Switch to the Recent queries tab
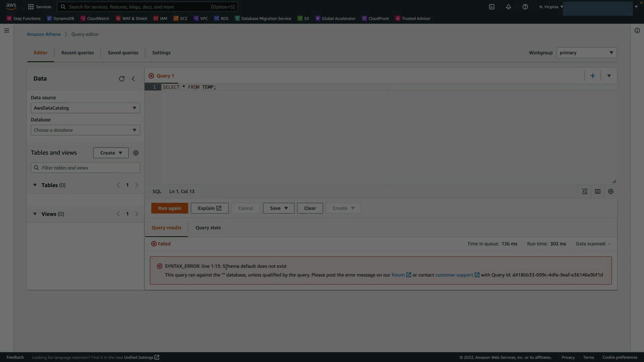Viewport: 644px width, 362px height. [x=77, y=53]
